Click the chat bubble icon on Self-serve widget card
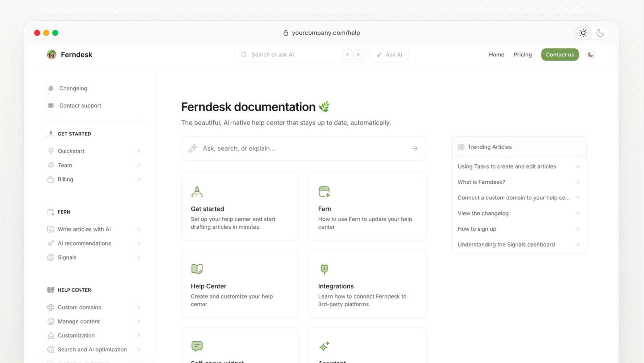Image resolution: width=644 pixels, height=363 pixels. (197, 346)
